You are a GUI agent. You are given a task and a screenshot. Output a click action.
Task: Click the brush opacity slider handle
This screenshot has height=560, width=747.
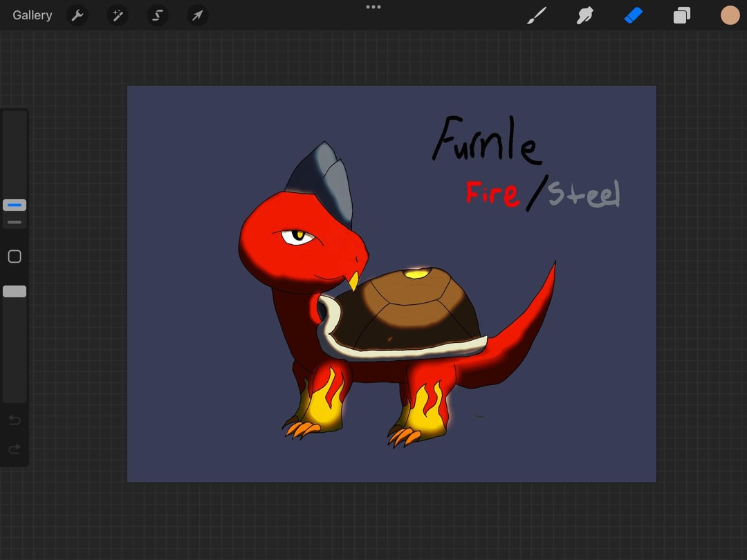click(15, 292)
